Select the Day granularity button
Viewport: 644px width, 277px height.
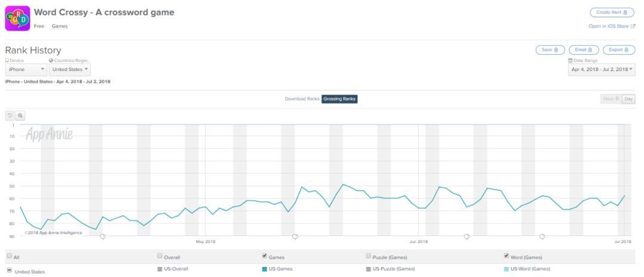click(628, 99)
